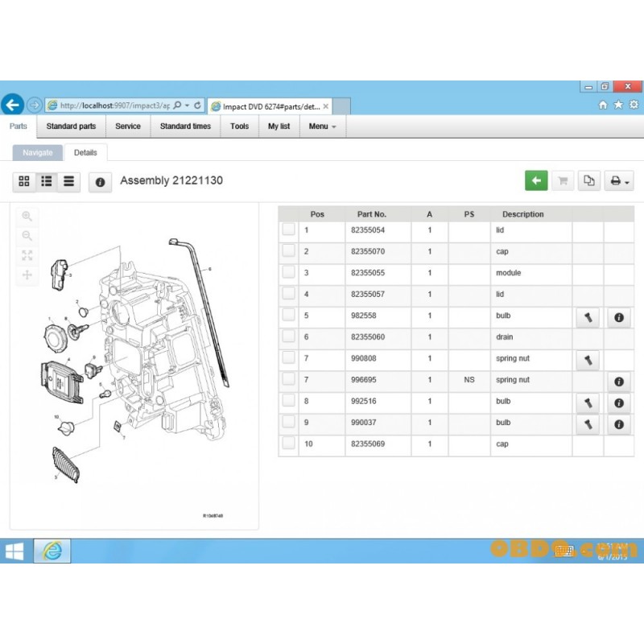Click the copy documents icon
Screen dimensions: 644x644
click(x=589, y=181)
